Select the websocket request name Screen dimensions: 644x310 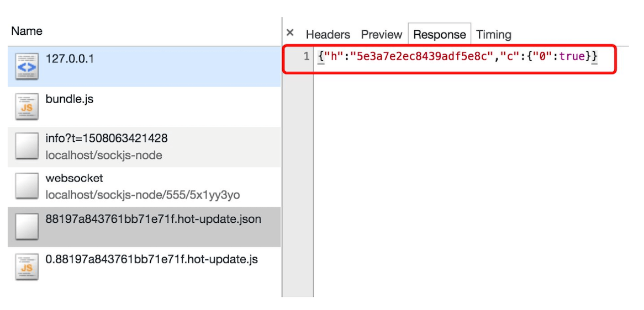point(74,179)
